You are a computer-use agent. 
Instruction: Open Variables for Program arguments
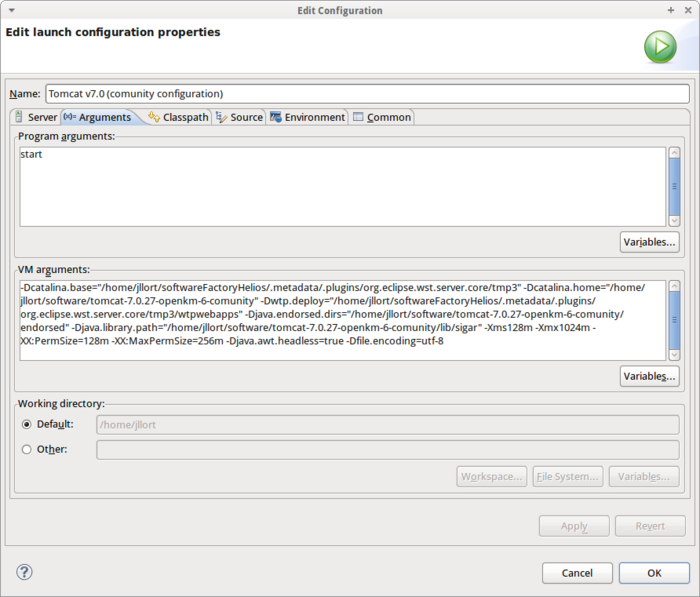pos(649,242)
